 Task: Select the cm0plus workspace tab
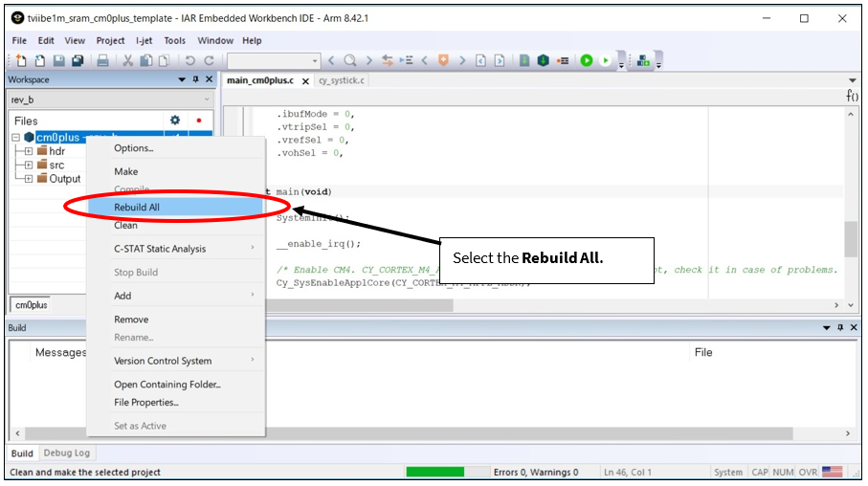pyautogui.click(x=31, y=305)
